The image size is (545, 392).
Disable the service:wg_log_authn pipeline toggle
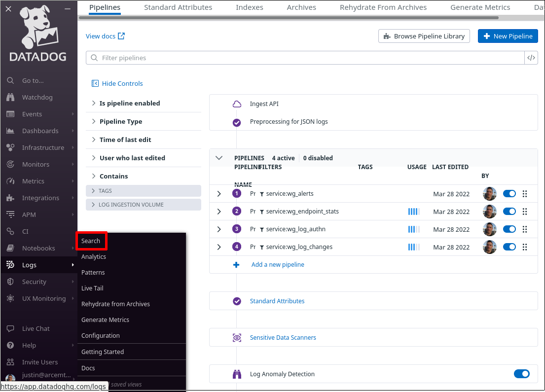509,229
